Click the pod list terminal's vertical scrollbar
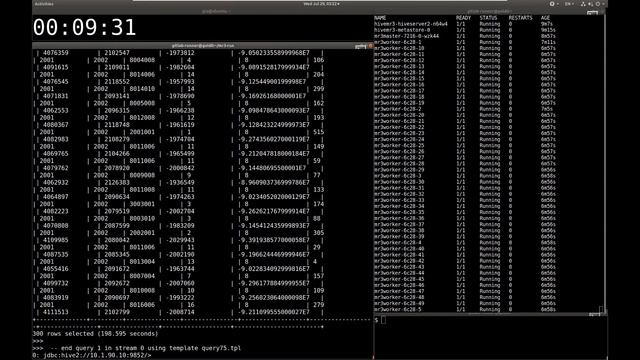The image size is (640, 360). [x=604, y=163]
